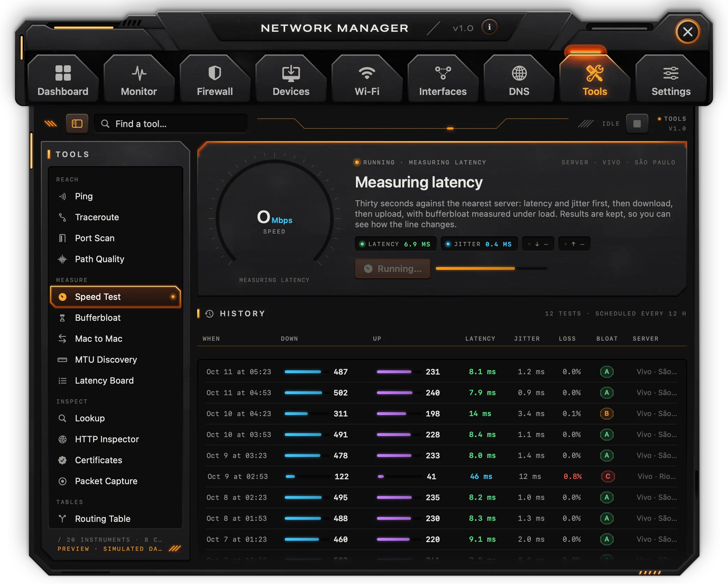Viewport: 728px width, 584px height.
Task: Select the Mac to Mac arrows icon
Action: [x=62, y=339]
